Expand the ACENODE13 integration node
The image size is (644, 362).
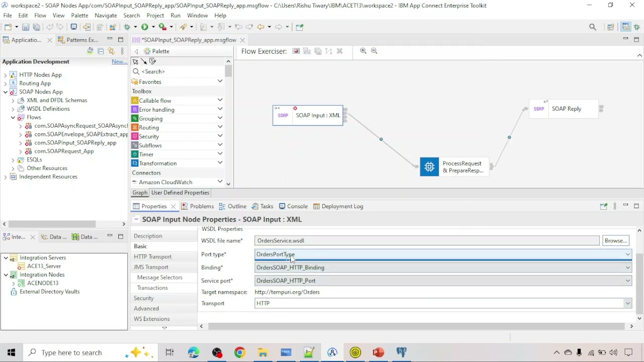tap(13, 283)
